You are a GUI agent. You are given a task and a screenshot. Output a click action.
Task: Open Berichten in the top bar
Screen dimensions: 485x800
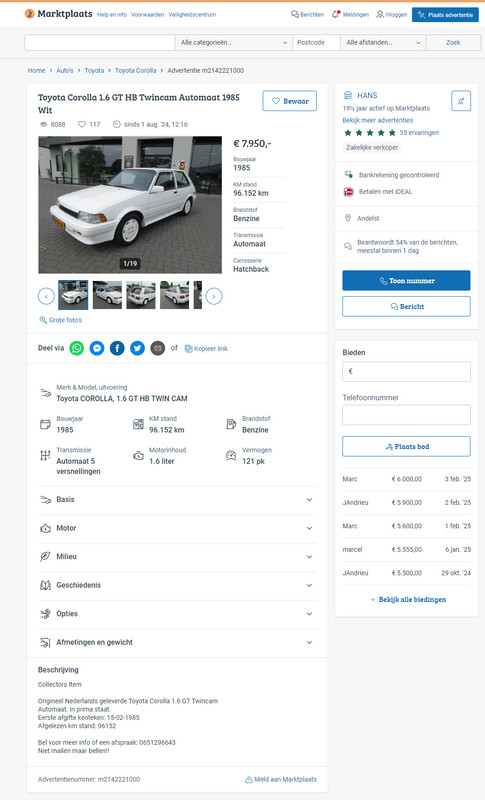[308, 15]
